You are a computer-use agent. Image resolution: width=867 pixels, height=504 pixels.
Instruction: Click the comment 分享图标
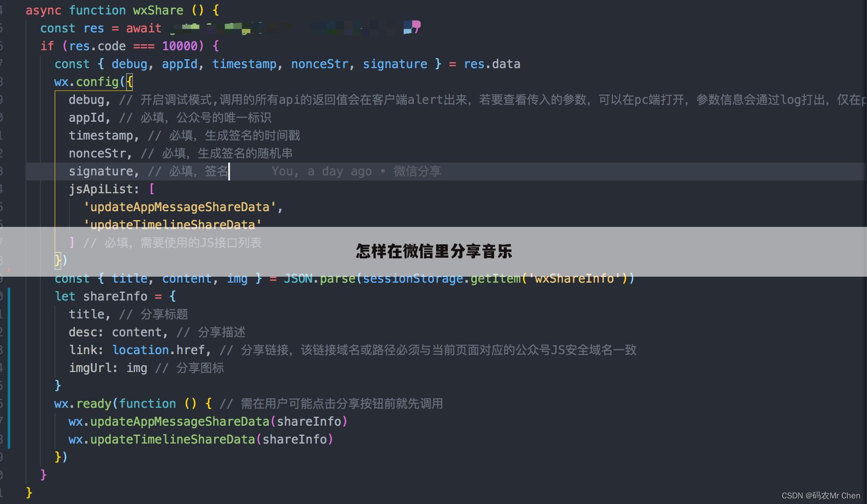189,368
